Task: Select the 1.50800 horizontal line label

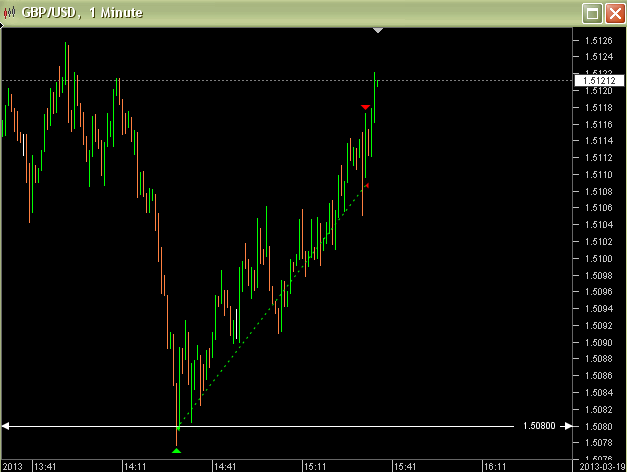Action: (x=539, y=426)
